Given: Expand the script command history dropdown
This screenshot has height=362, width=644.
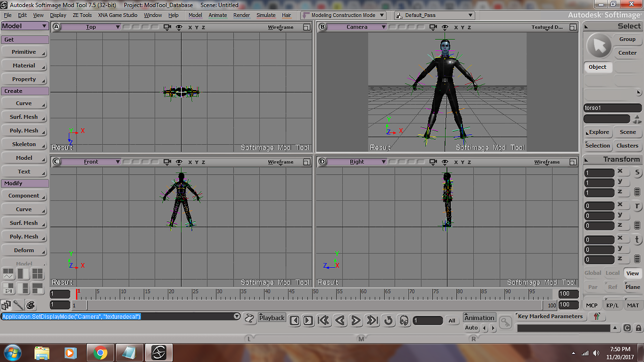Looking at the screenshot, I should (x=237, y=317).
